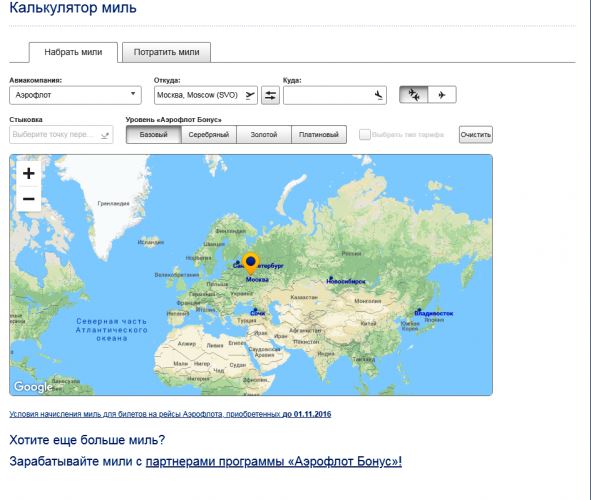Click the Откуда field with Москва, Moscow (SVO)
The height and width of the screenshot is (500, 591).
(205, 95)
